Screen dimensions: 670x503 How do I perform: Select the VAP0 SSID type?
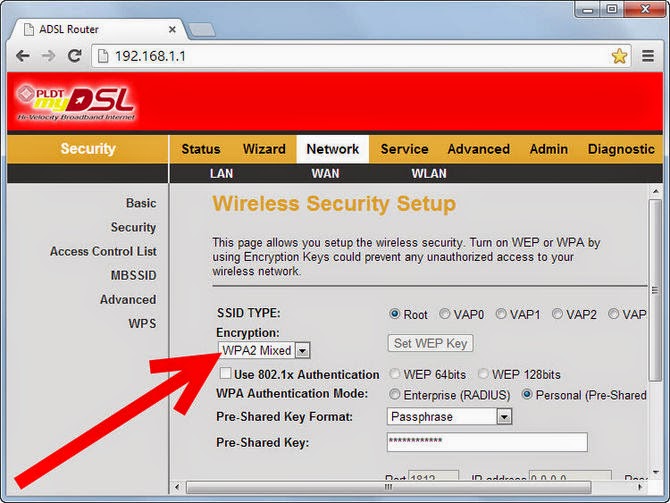(x=444, y=314)
